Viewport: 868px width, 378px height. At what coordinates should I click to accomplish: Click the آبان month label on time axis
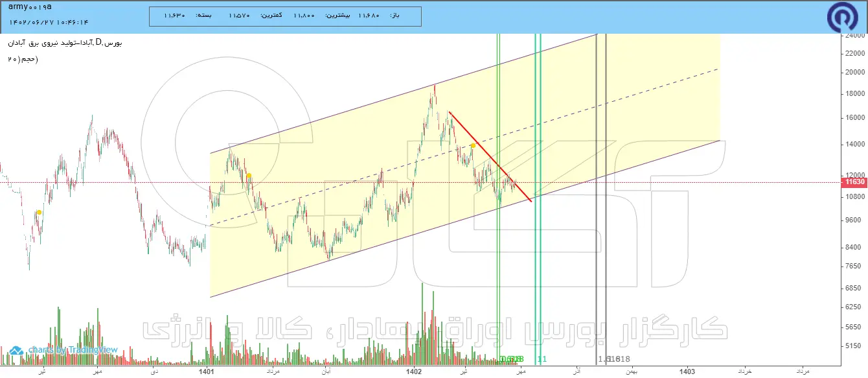[325, 372]
